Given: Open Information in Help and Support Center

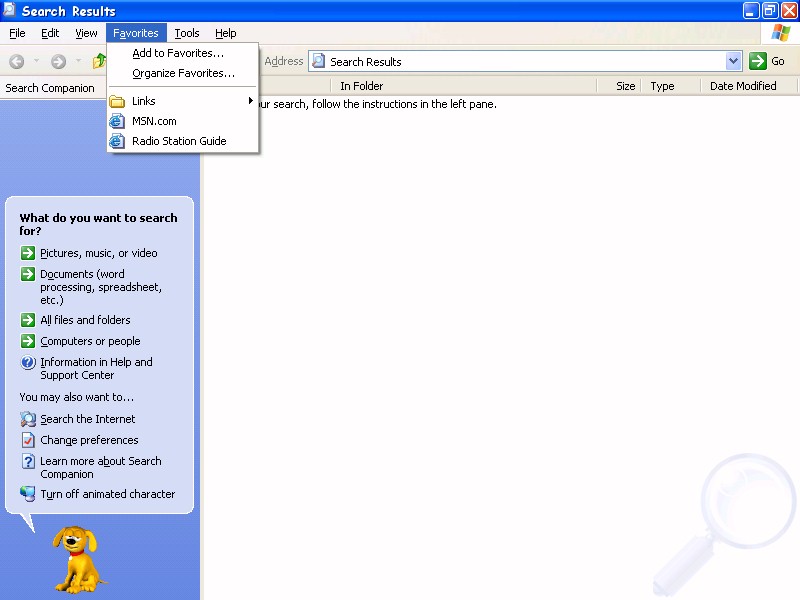Looking at the screenshot, I should (96, 368).
